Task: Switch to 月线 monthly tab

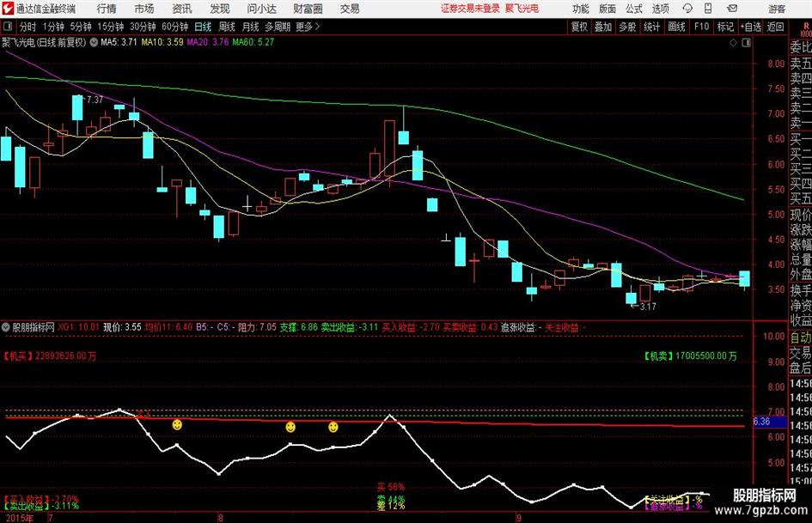Action: pos(251,27)
